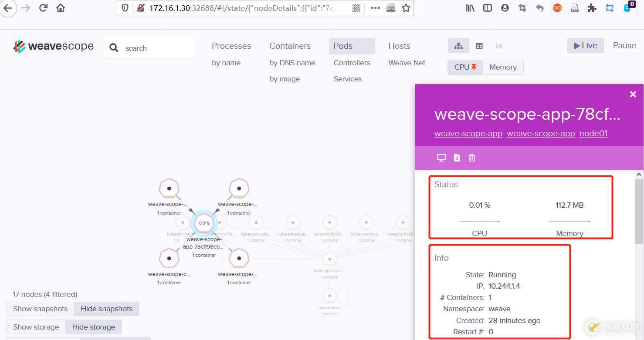Image resolution: width=644 pixels, height=340 pixels.
Task: Select the faded kube-apiserver node
Action: point(330,259)
